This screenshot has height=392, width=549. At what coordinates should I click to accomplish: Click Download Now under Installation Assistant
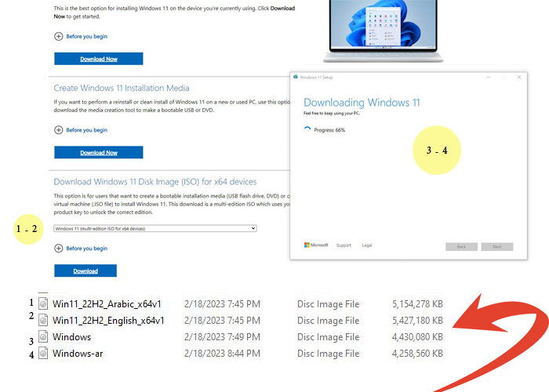coord(98,59)
